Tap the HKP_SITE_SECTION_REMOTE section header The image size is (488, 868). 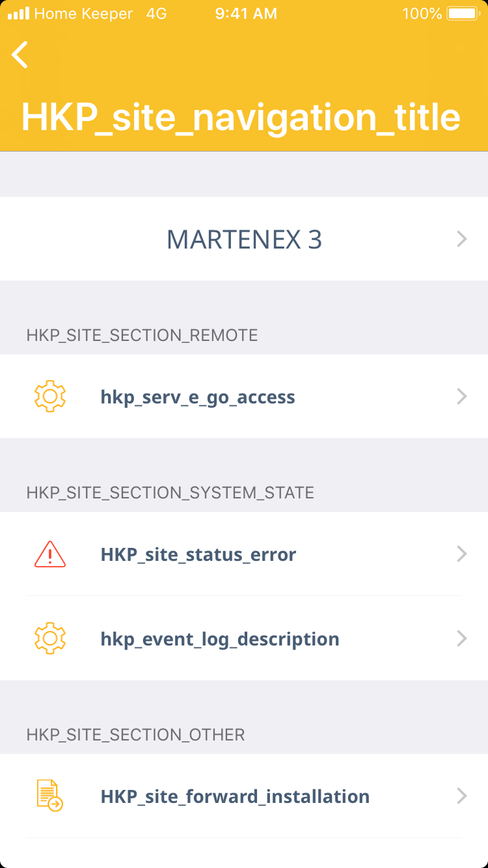[x=142, y=335]
